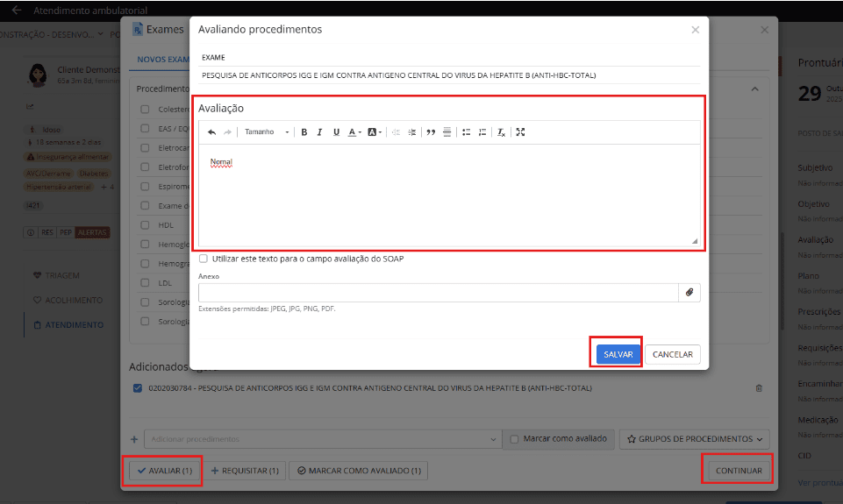The image size is (843, 504).
Task: Toggle underline formatting in the editor
Action: pyautogui.click(x=336, y=132)
